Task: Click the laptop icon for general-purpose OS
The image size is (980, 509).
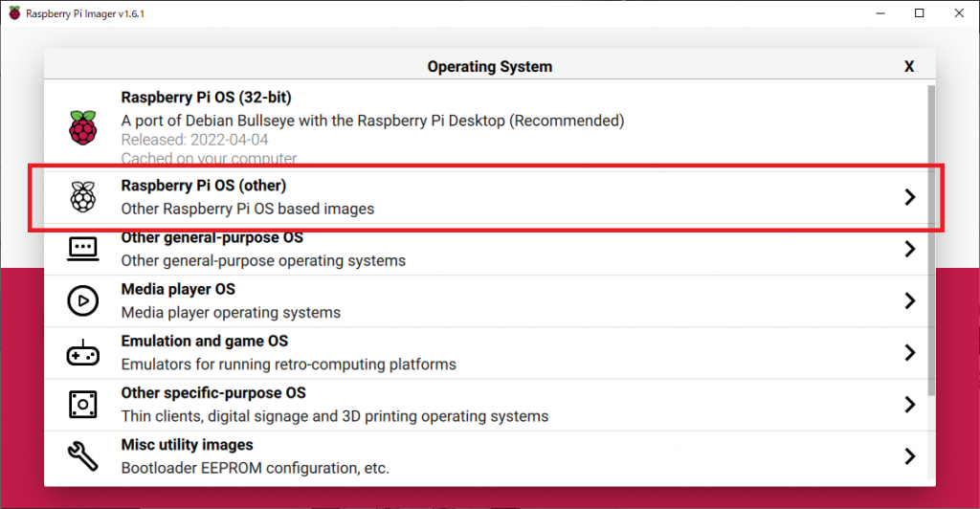Action: click(x=83, y=249)
